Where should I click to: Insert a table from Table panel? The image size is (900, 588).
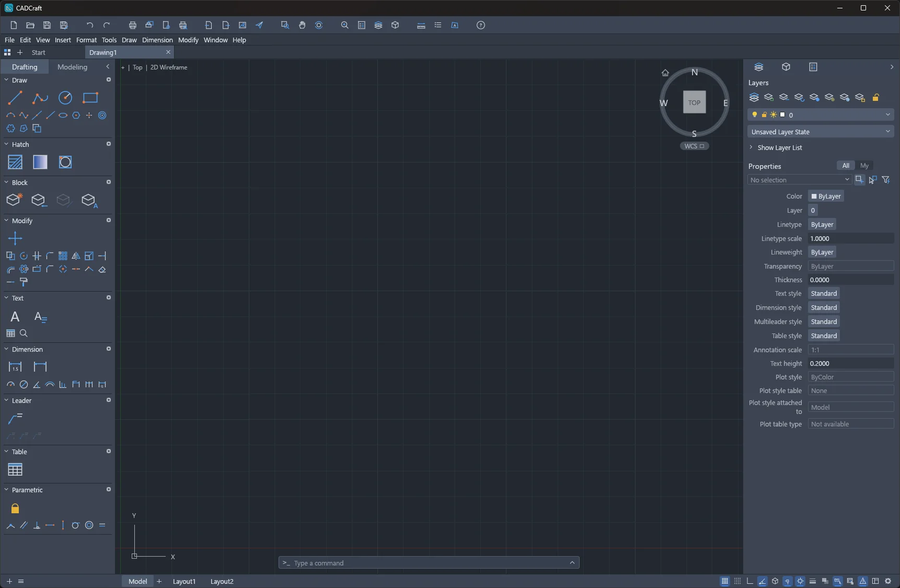pyautogui.click(x=15, y=469)
